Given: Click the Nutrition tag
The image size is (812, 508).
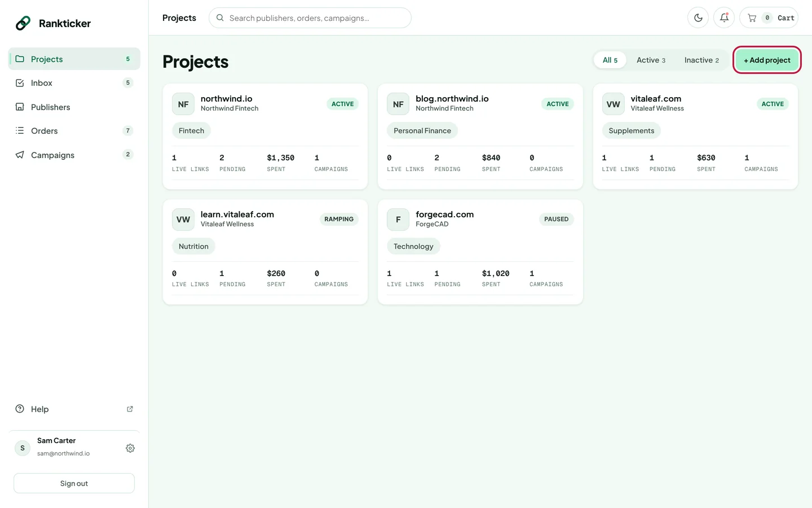Looking at the screenshot, I should (193, 246).
